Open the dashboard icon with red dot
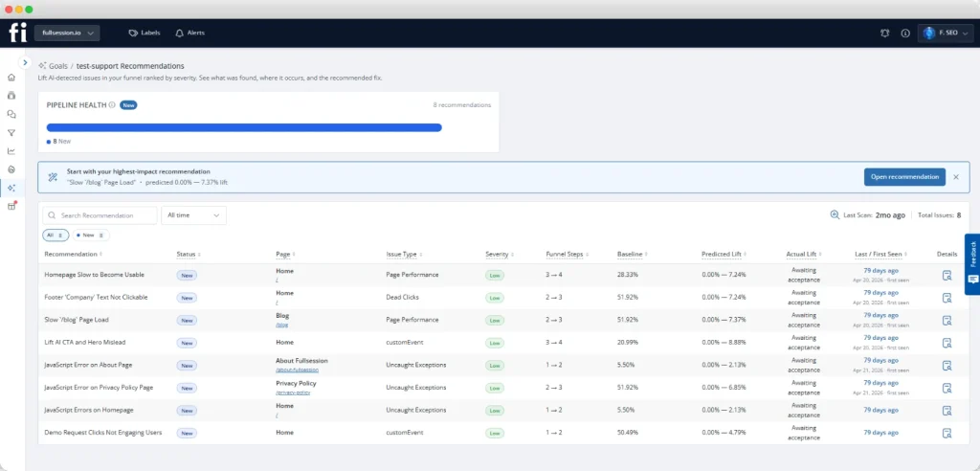Viewport: 980px width, 471px height. (11, 207)
